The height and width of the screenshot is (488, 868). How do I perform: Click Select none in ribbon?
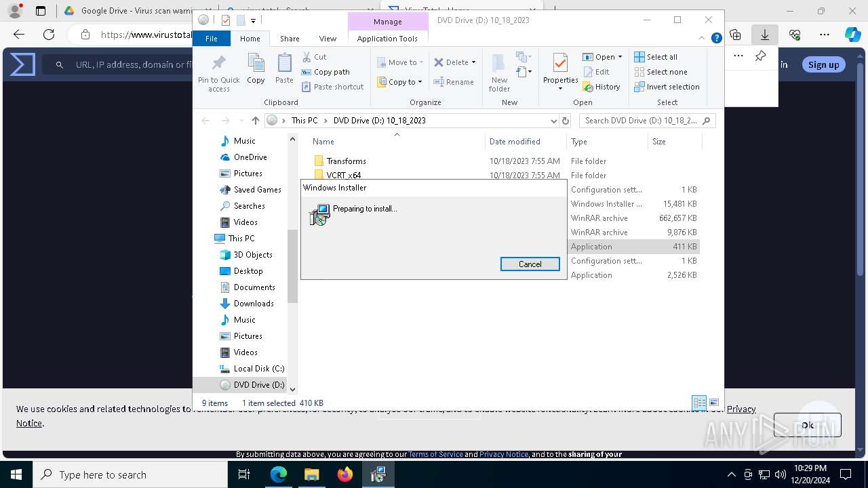pos(660,72)
